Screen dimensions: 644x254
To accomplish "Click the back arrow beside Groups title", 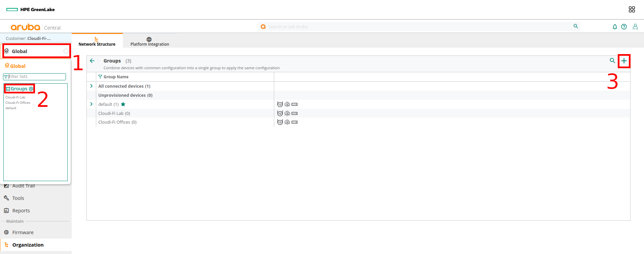I will 92,61.
